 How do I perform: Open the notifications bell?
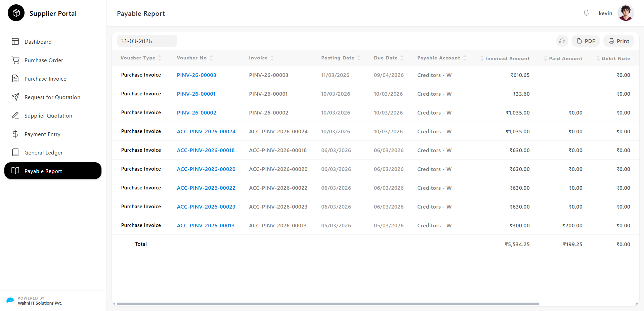(586, 13)
